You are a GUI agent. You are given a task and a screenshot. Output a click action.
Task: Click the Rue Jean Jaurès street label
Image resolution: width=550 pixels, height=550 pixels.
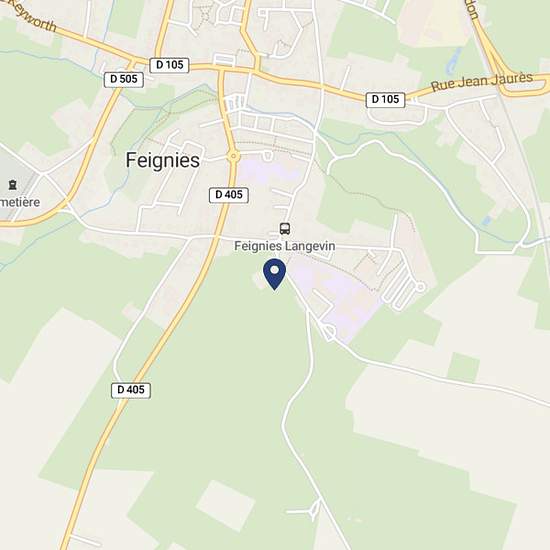click(x=482, y=82)
